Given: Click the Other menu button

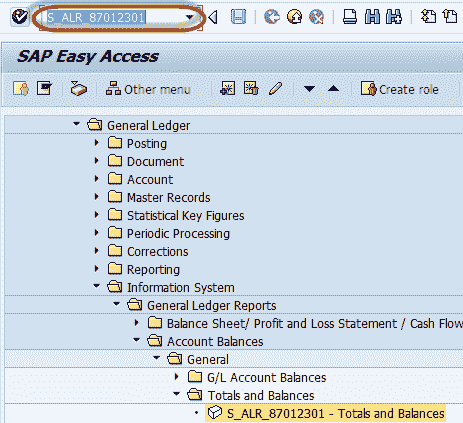Looking at the screenshot, I should pos(148,89).
